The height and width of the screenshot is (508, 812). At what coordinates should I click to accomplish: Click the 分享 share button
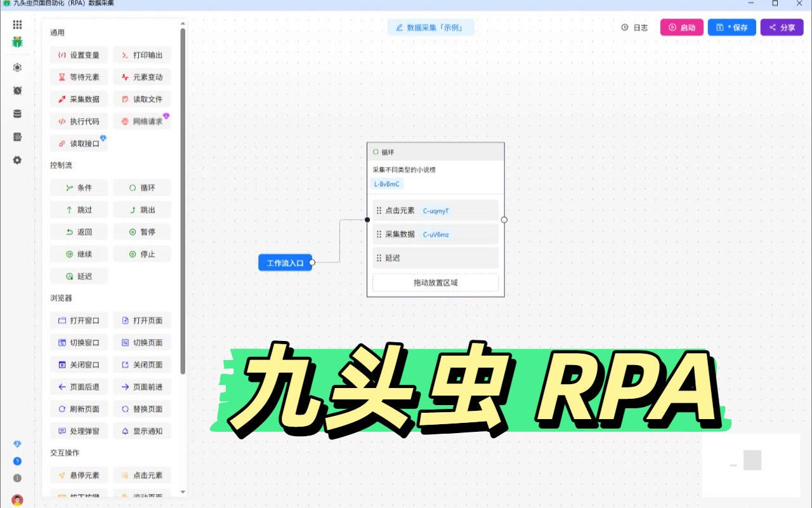pyautogui.click(x=782, y=27)
